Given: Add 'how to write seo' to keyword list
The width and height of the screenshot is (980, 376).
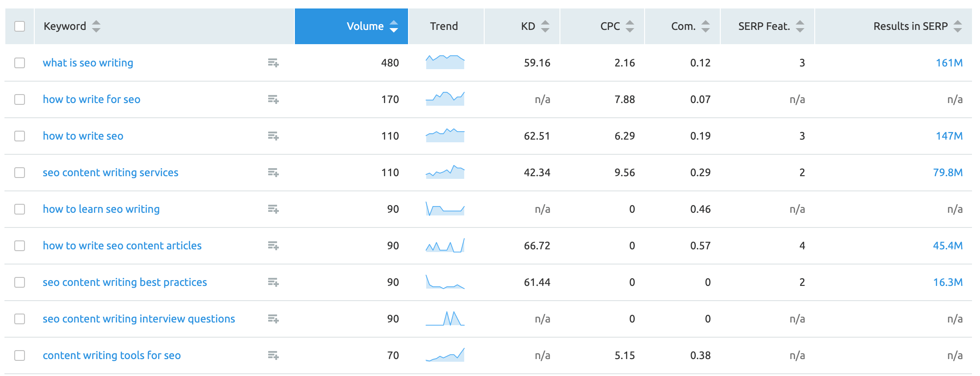Looking at the screenshot, I should (273, 136).
